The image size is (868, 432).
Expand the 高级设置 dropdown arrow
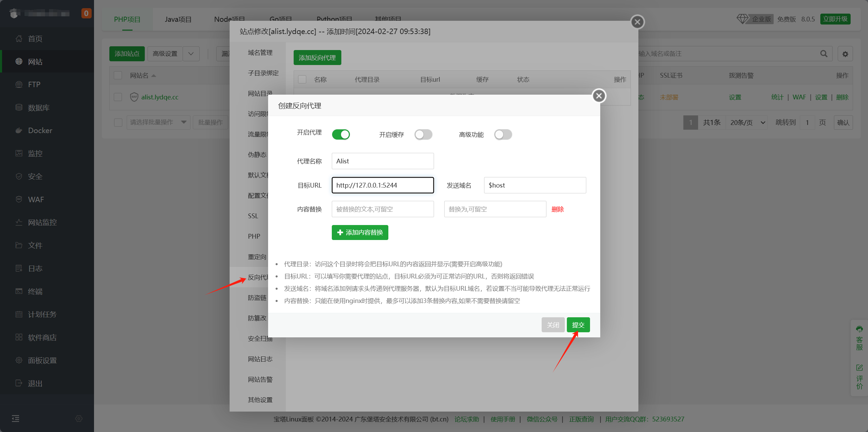click(191, 54)
